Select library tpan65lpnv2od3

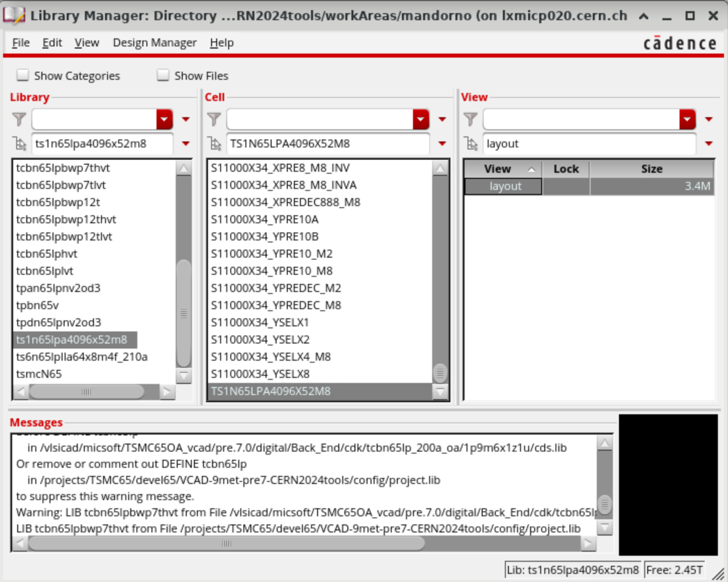click(x=58, y=288)
